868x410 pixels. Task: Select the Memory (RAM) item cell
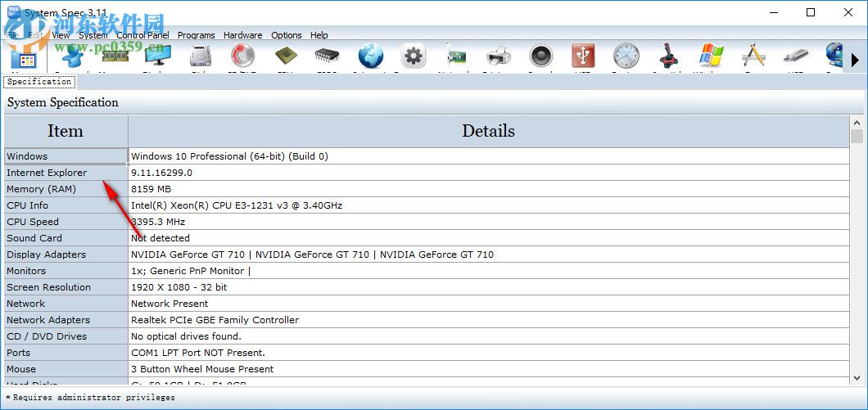66,189
